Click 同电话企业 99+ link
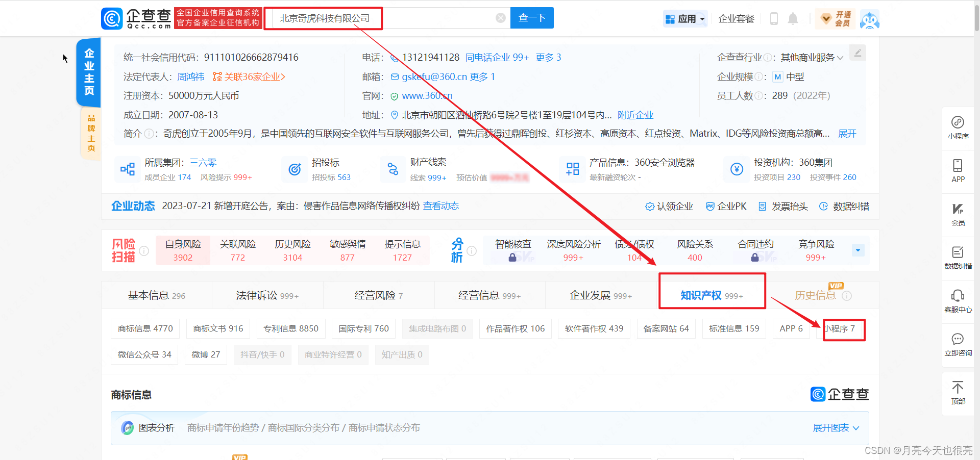980x460 pixels. [x=497, y=57]
